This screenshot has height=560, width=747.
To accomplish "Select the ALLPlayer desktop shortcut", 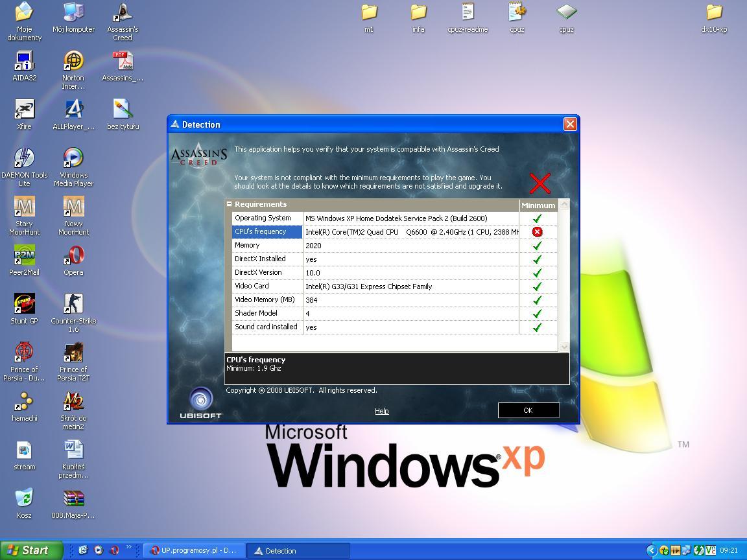I will tap(73, 115).
